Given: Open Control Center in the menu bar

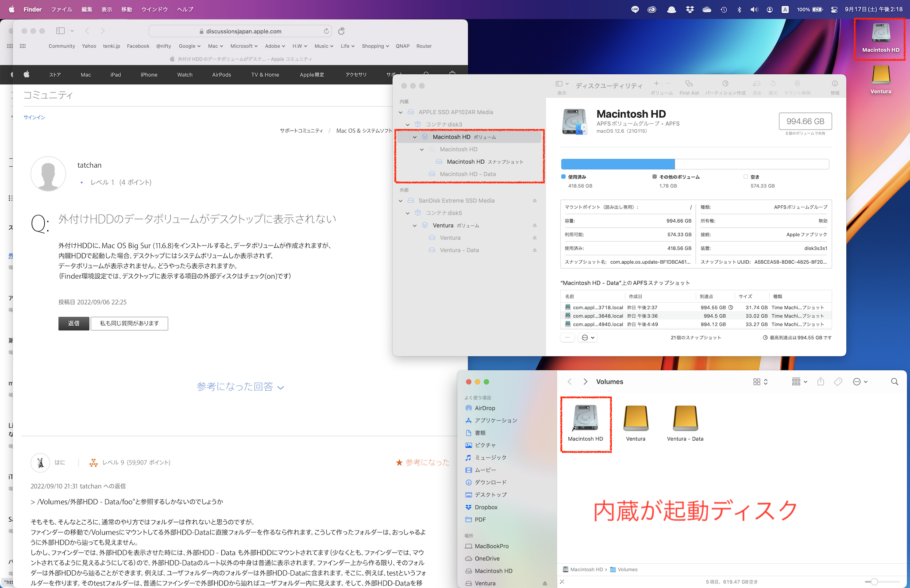Looking at the screenshot, I should (834, 9).
